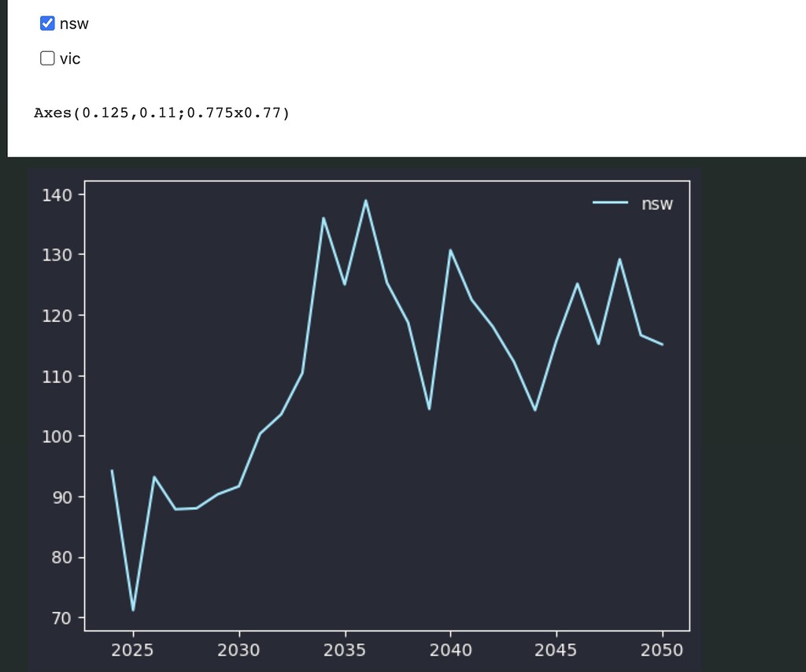Click the light blue legend line sample
The height and width of the screenshot is (672, 806).
click(611, 204)
